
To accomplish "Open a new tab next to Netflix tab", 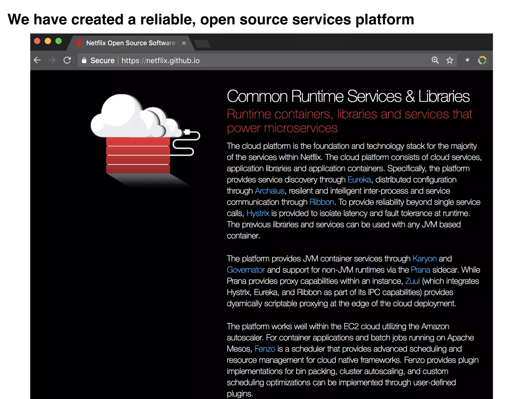I will [203, 44].
